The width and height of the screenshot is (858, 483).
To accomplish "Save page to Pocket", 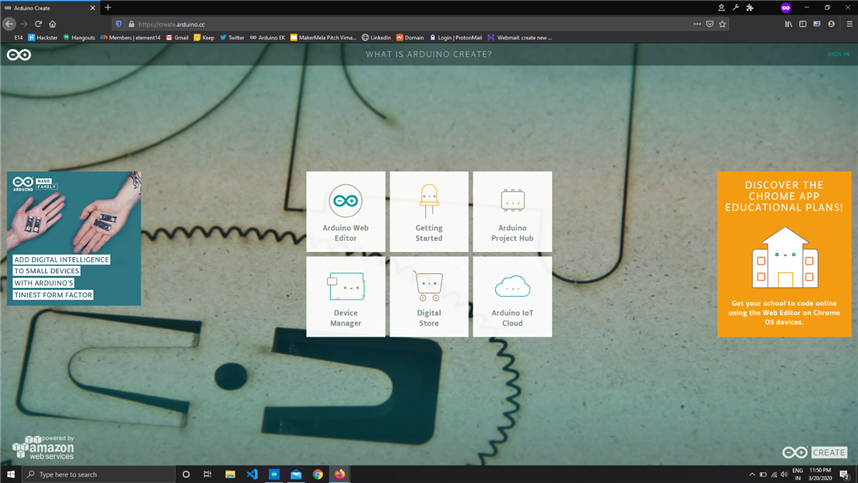I will point(710,24).
